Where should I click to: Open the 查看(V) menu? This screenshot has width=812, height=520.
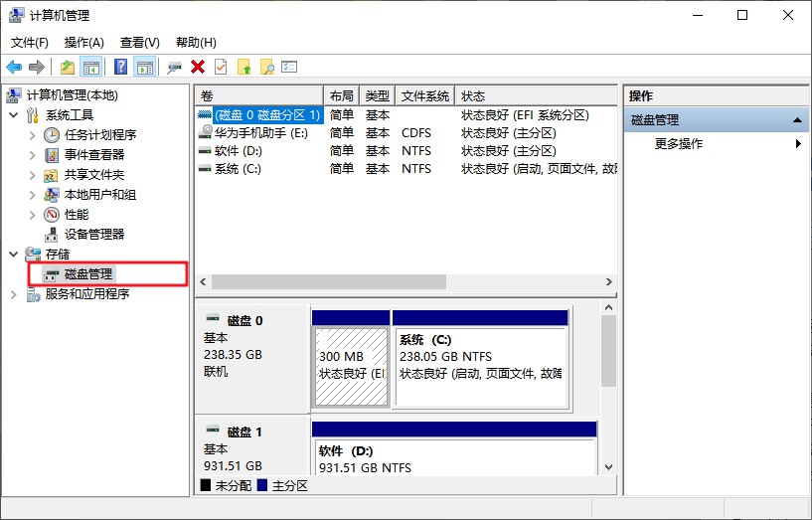pyautogui.click(x=140, y=43)
